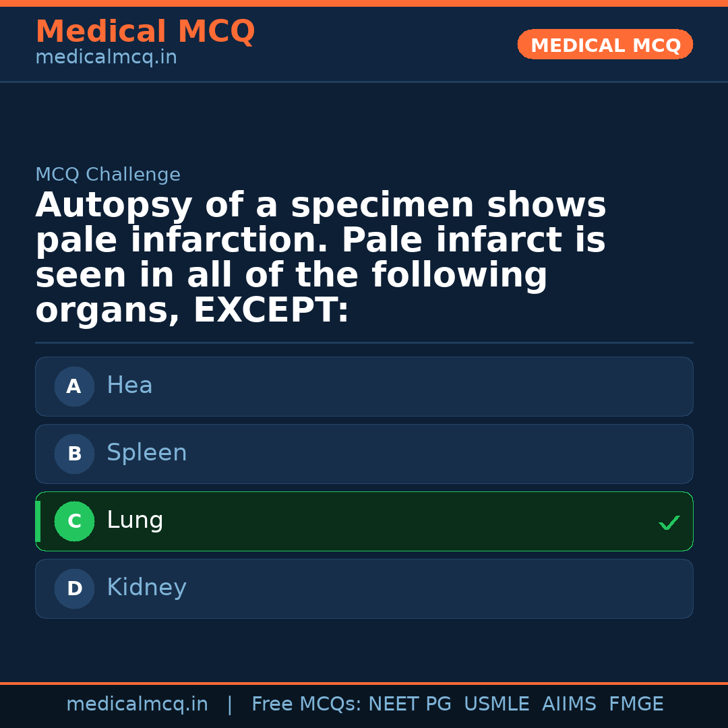The height and width of the screenshot is (728, 728).
Task: Select the Kidney answer option
Action: pyautogui.click(x=364, y=588)
